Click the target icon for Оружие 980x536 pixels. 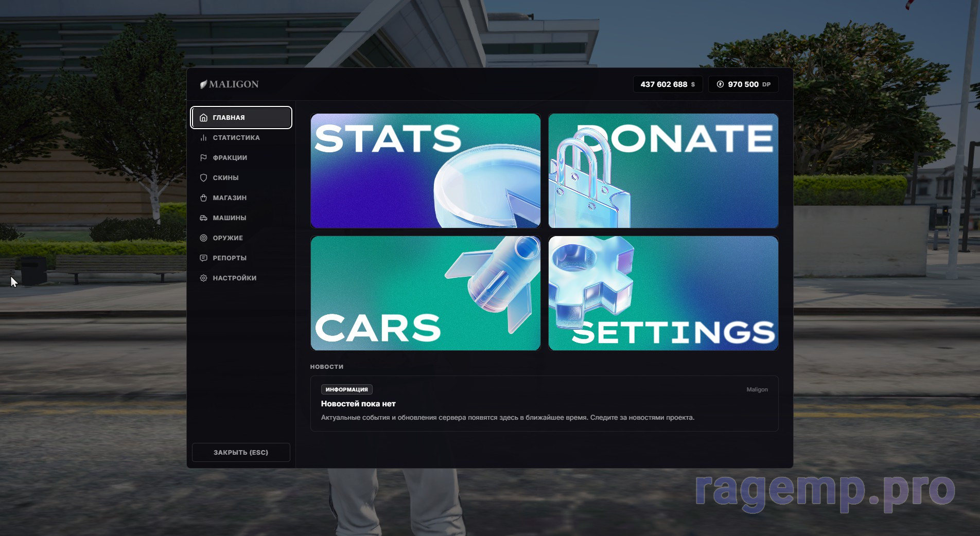(x=203, y=238)
